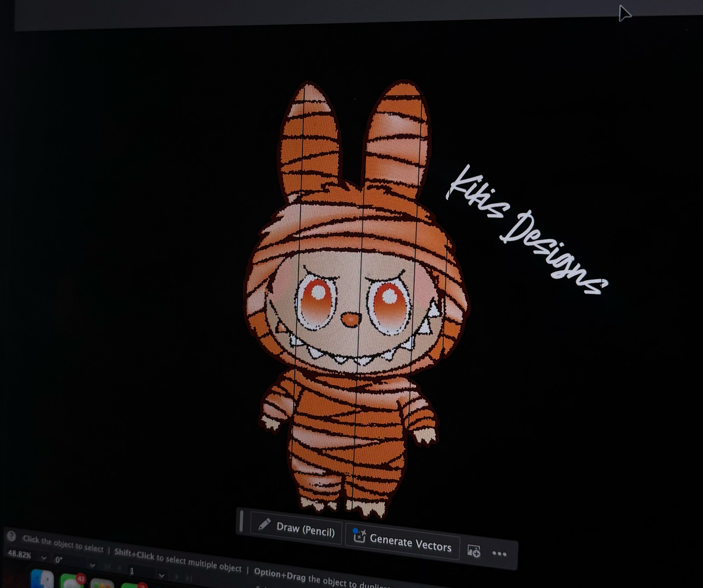Click the first page navigation arrow

[108, 567]
